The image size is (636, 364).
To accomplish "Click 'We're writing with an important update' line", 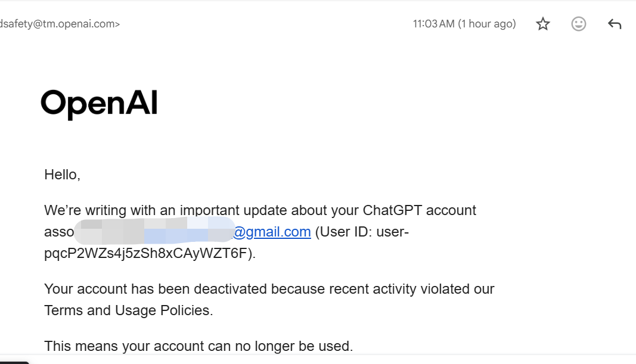I will click(x=260, y=210).
